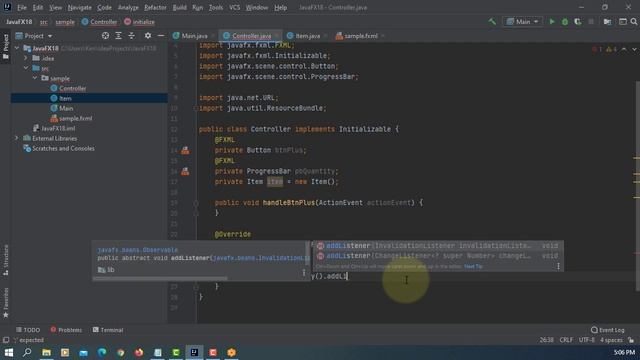Open the Structure tool window stripe
This screenshot has height=360, width=640.
tap(6, 260)
